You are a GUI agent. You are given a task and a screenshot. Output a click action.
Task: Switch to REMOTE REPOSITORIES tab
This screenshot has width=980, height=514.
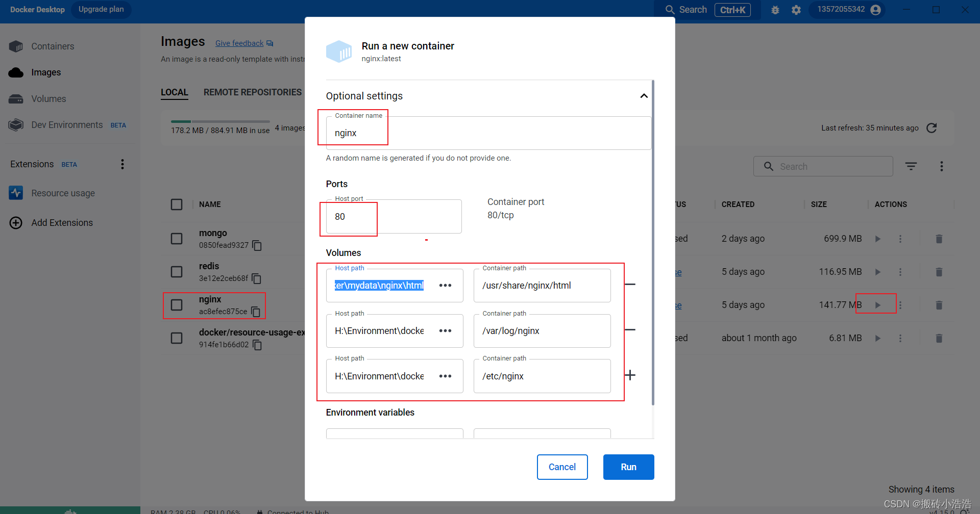[253, 92]
